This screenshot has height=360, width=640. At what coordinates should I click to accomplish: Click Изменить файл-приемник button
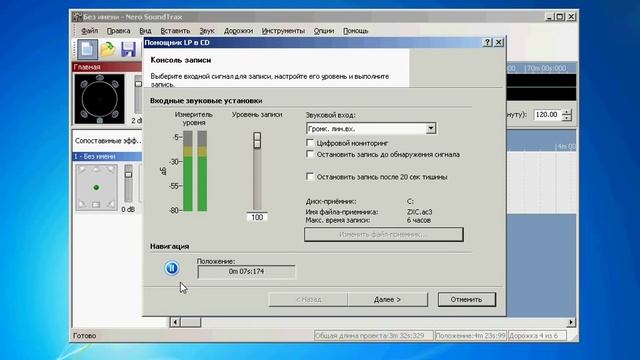click(384, 234)
